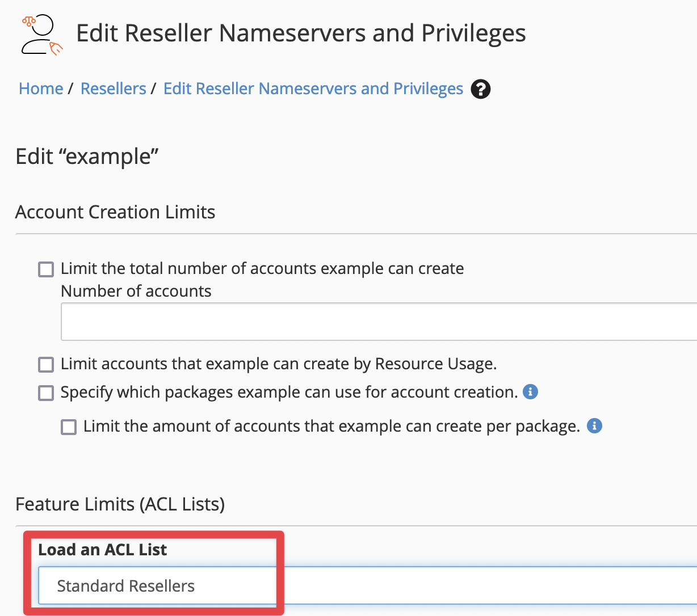
Task: Enable limit on total number of accounts
Action: [46, 269]
